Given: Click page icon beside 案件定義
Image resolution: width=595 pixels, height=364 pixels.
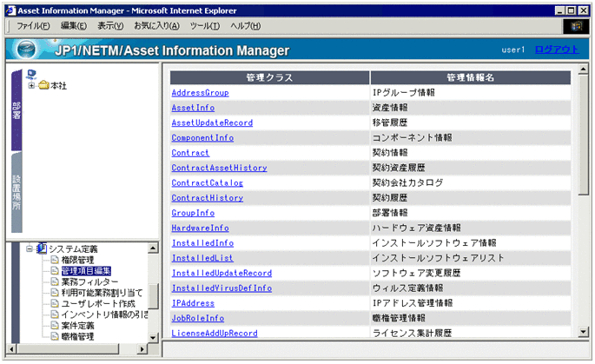Looking at the screenshot, I should click(x=55, y=325).
